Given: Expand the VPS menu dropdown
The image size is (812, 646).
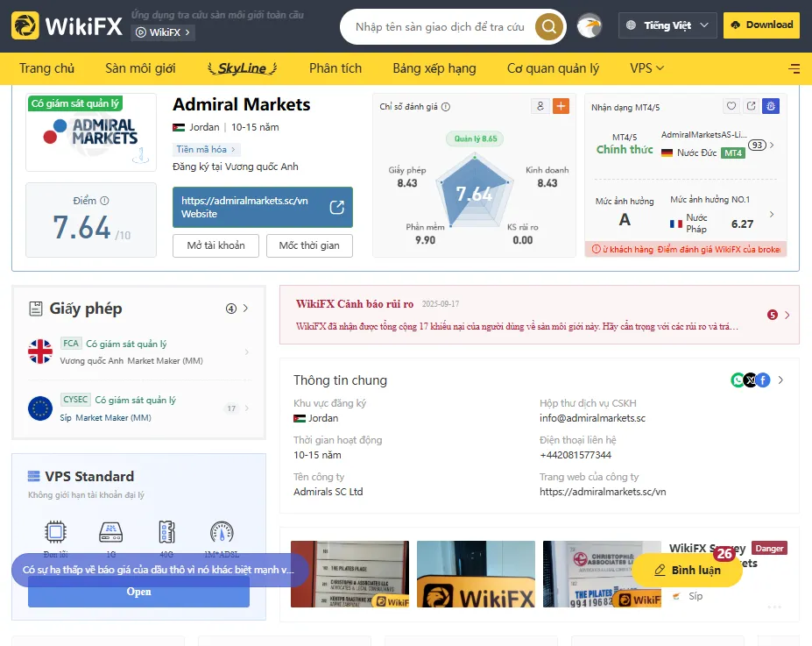Looking at the screenshot, I should (646, 67).
